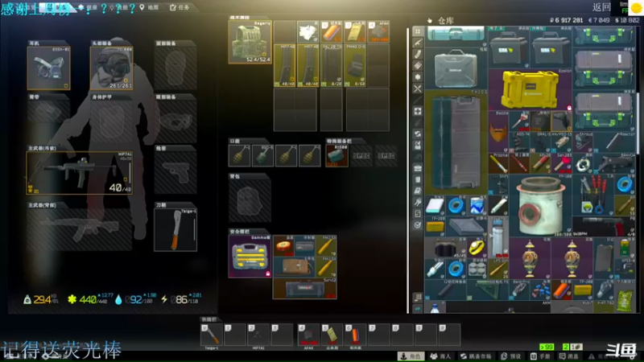Select quick bar slot 4 AFAK

[308, 335]
